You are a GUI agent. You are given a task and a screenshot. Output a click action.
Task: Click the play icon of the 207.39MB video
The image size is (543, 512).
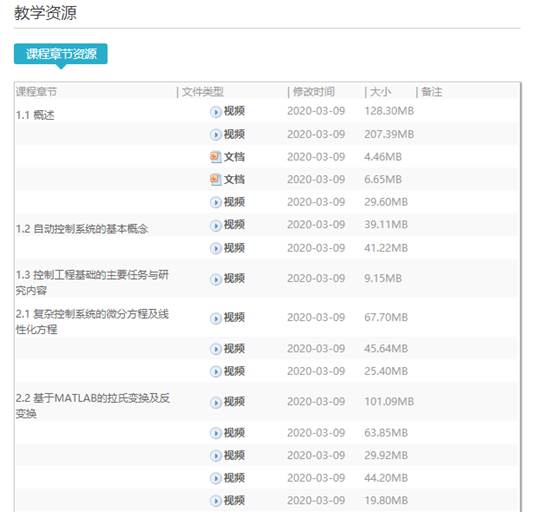215,134
